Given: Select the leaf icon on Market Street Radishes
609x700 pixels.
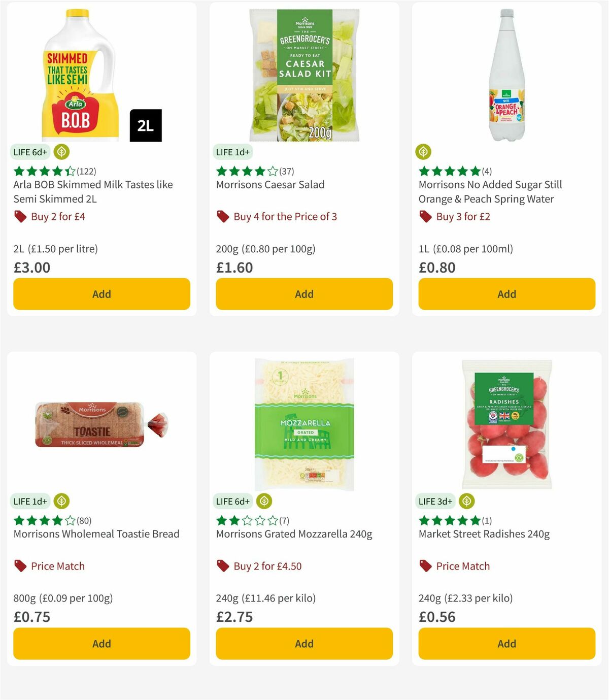Looking at the screenshot, I should pos(466,501).
